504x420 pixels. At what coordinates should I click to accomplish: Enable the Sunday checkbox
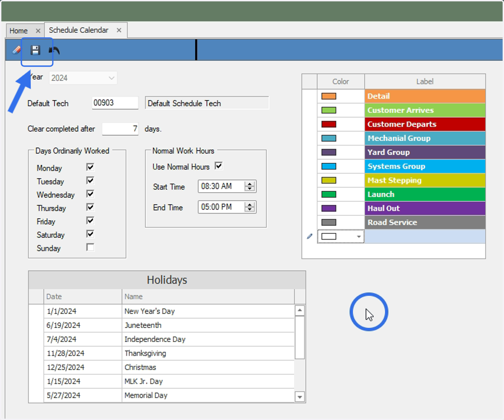[x=90, y=247]
